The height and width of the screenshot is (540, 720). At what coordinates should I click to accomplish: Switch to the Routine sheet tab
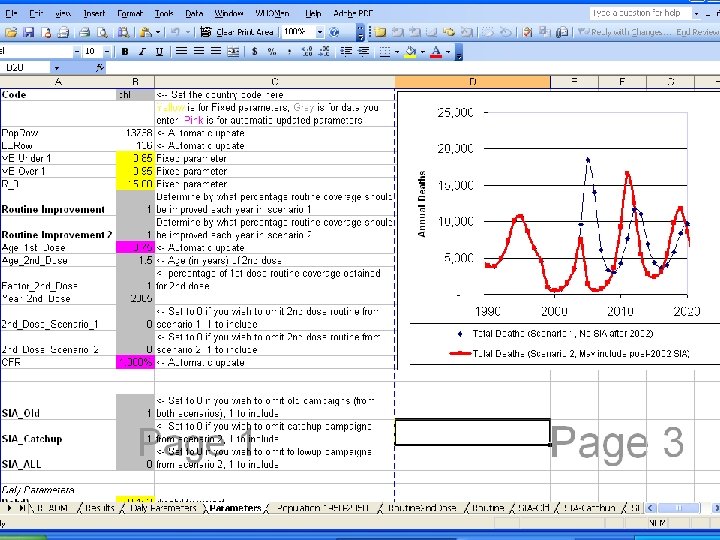488,508
